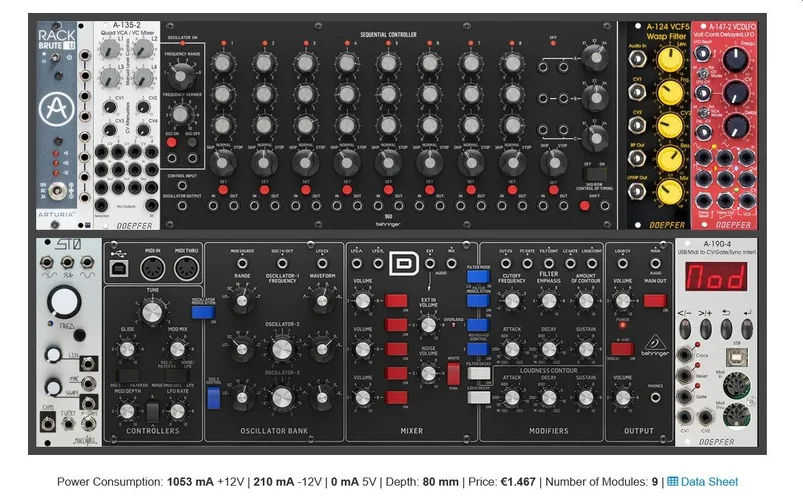Toggle the red A-440 tone switch
Image resolution: width=803 pixels, height=500 pixels.
[623, 349]
